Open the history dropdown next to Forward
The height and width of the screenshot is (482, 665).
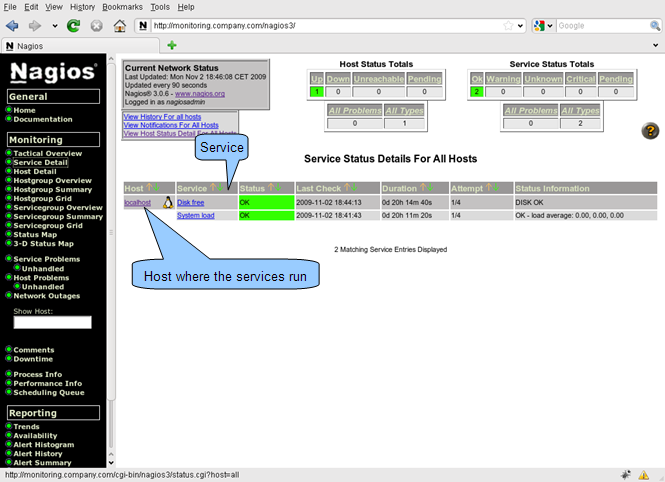(x=55, y=26)
